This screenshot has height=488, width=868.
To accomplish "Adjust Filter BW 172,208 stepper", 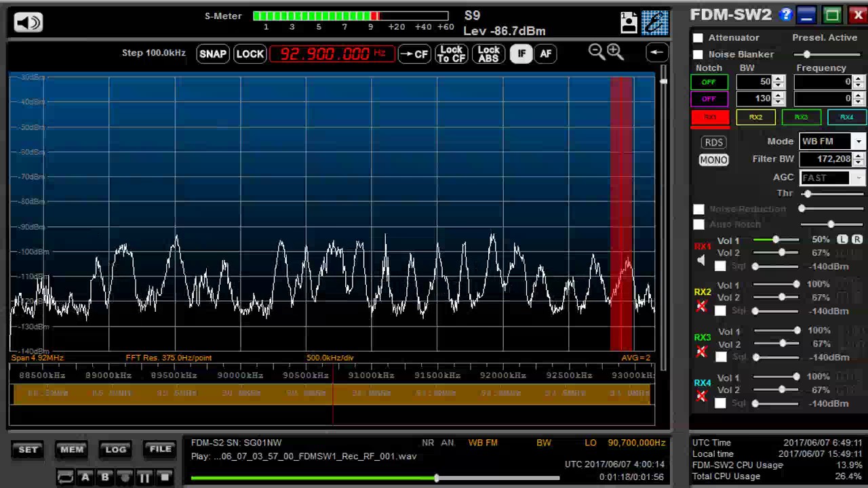I will click(x=859, y=159).
